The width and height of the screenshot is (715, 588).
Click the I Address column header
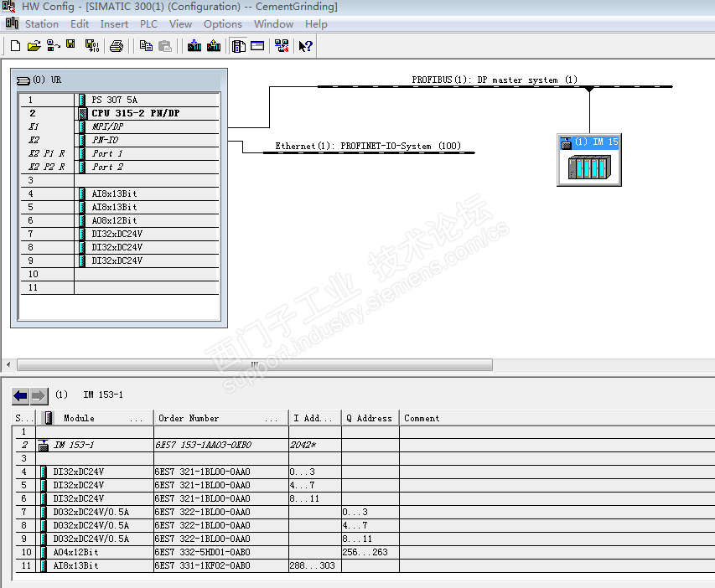(x=315, y=418)
